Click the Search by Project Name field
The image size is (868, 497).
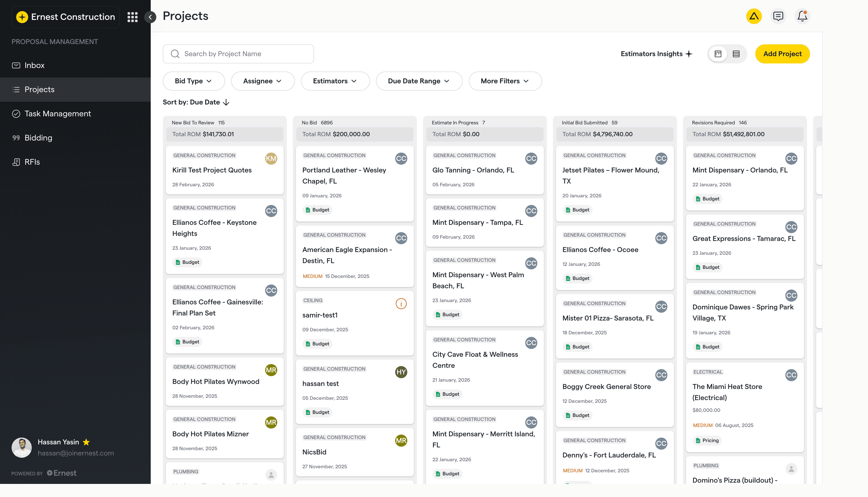point(238,54)
